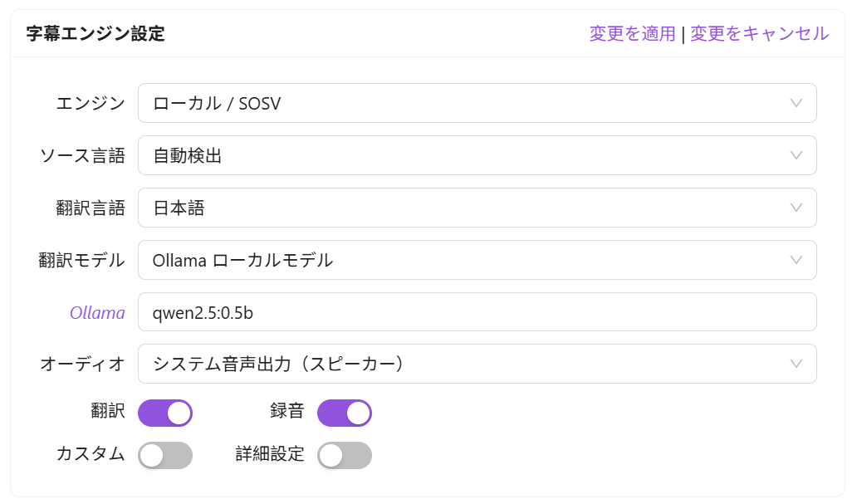Open ソース言語 dropdown set to 自動検出

click(x=465, y=155)
